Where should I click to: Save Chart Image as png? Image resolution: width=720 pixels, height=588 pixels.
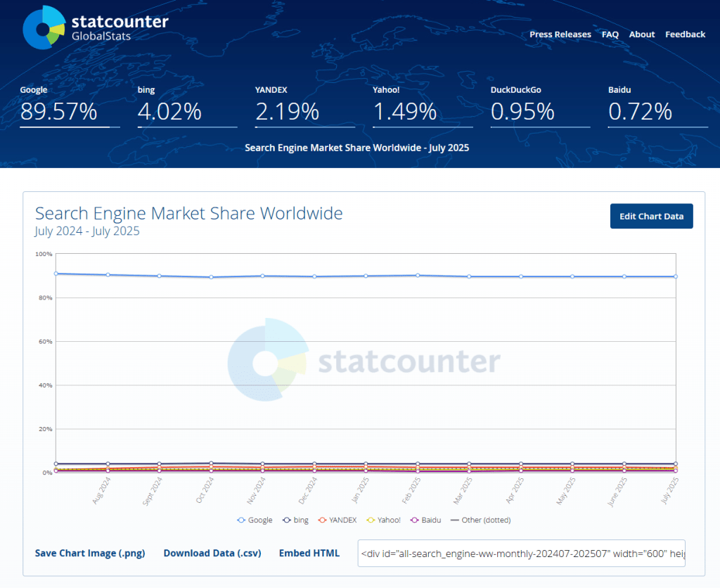pos(90,553)
